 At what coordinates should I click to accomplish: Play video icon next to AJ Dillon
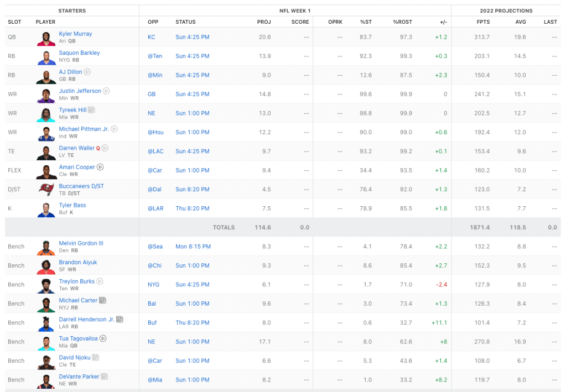pos(87,72)
